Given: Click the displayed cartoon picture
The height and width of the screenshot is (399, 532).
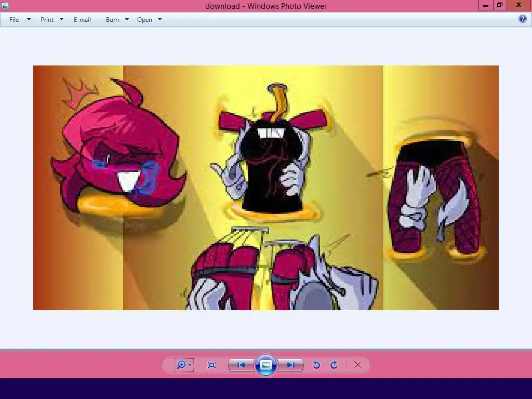Looking at the screenshot, I should (266, 188).
